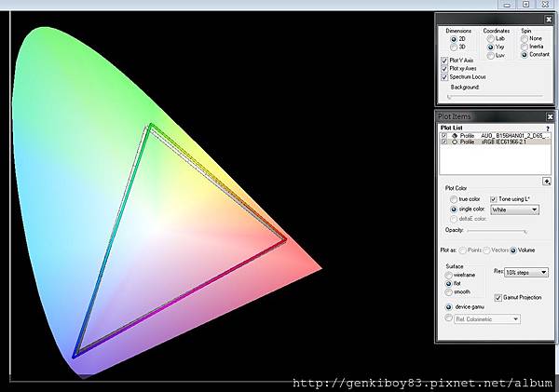Toggle the Plot Y Axis checkbox
This screenshot has width=559, height=392.
click(444, 61)
